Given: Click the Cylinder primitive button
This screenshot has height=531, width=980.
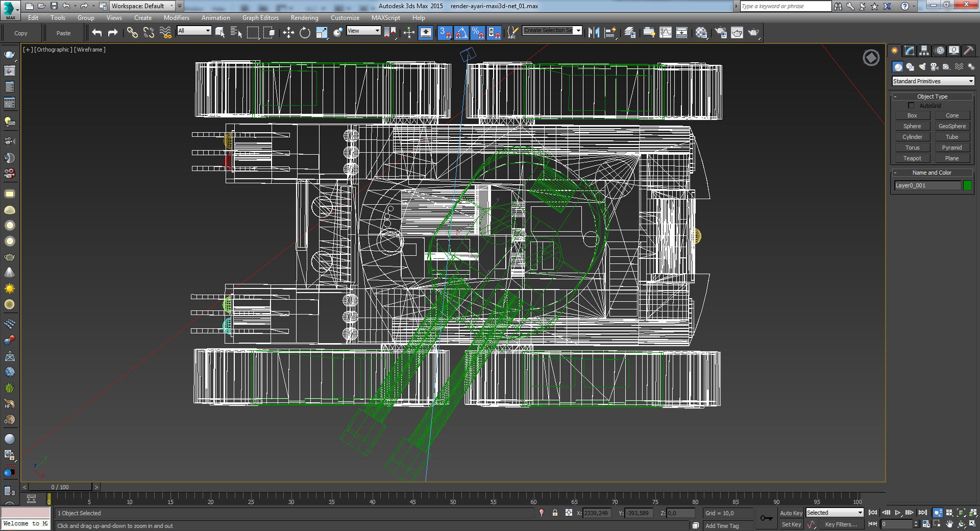Looking at the screenshot, I should pos(912,137).
